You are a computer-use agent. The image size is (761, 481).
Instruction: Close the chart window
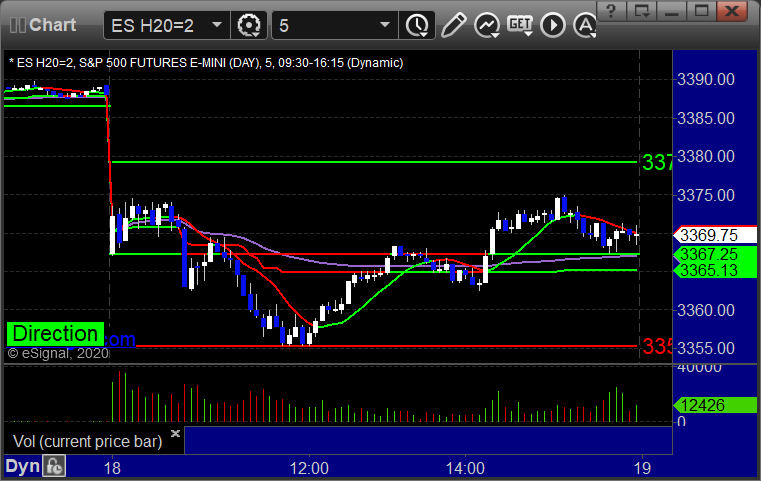click(x=732, y=11)
